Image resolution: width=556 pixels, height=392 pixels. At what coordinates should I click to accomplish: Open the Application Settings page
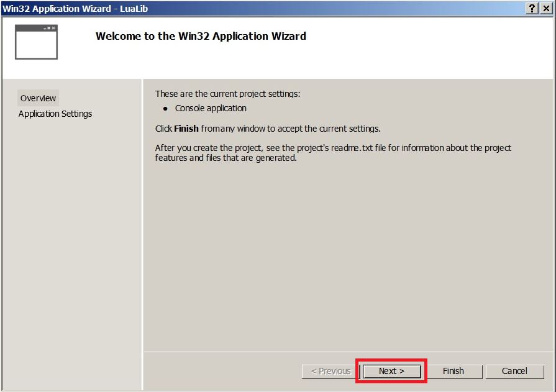pos(55,114)
